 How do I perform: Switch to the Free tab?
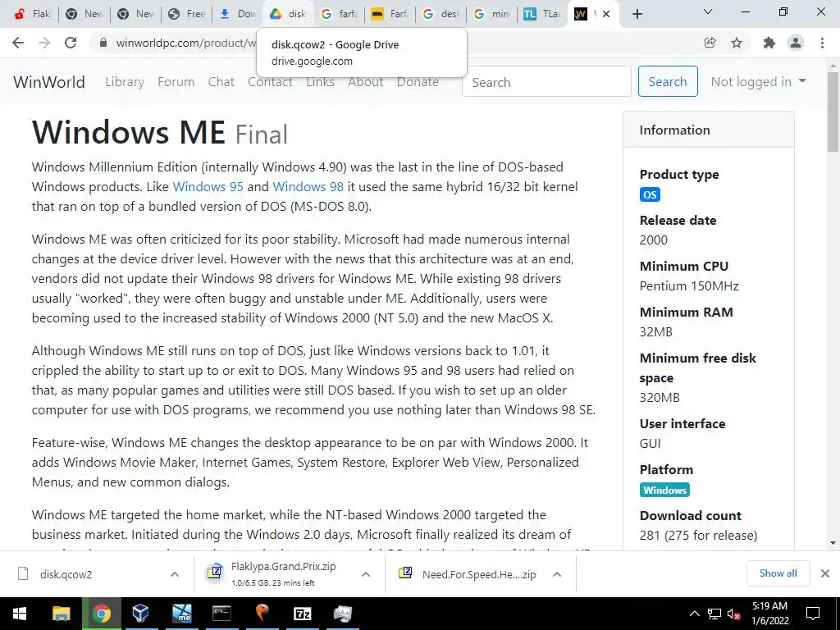point(186,14)
